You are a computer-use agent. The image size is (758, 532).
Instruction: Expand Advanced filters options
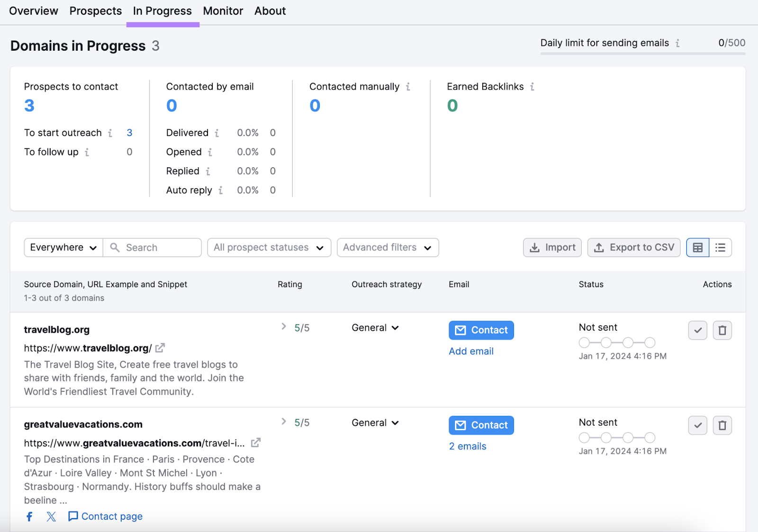pyautogui.click(x=387, y=247)
